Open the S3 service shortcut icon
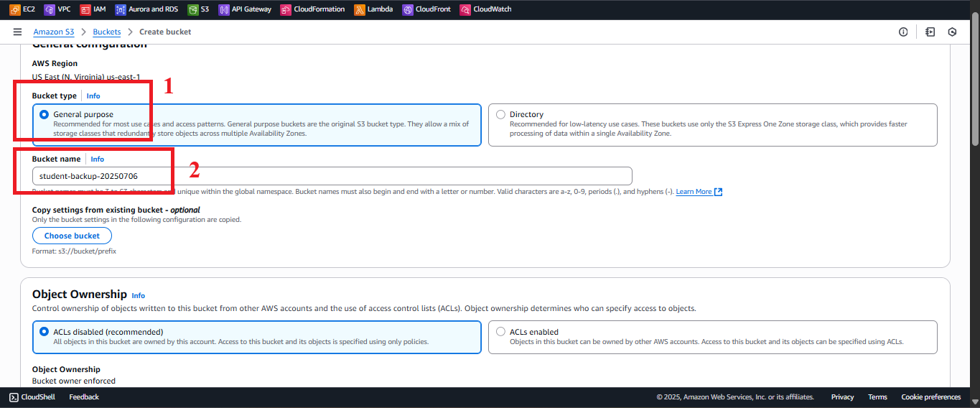The width and height of the screenshot is (980, 408). tap(192, 9)
